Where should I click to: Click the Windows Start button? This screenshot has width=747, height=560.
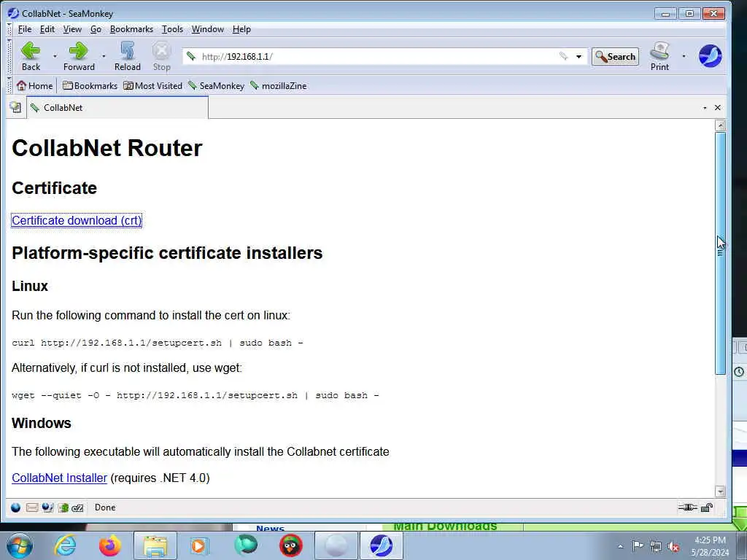pyautogui.click(x=20, y=545)
